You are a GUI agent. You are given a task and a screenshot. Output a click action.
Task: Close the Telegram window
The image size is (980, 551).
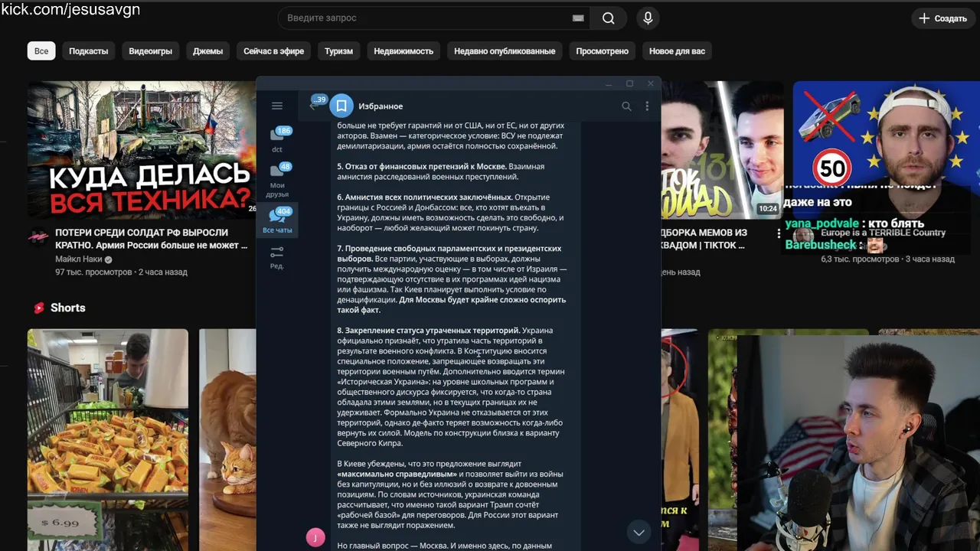tap(650, 83)
